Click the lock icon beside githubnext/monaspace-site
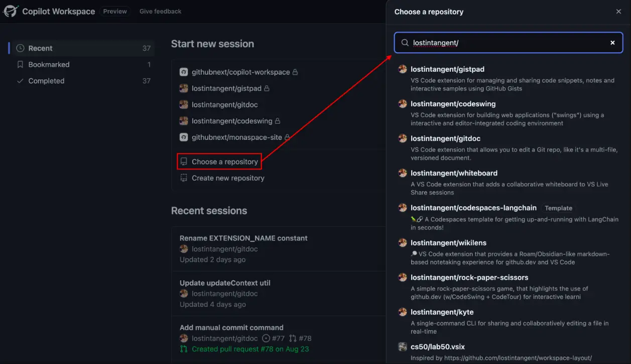The height and width of the screenshot is (364, 631). point(288,137)
